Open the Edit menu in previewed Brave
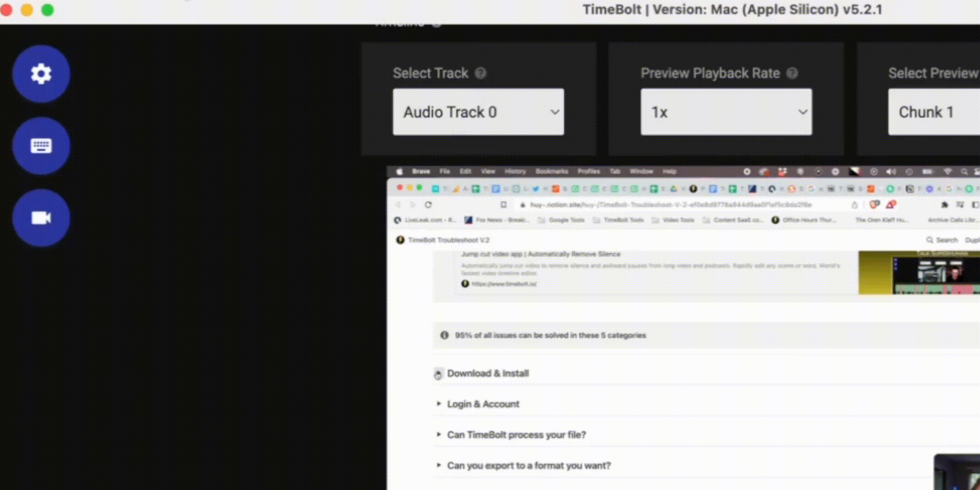The width and height of the screenshot is (980, 490). pos(465,171)
